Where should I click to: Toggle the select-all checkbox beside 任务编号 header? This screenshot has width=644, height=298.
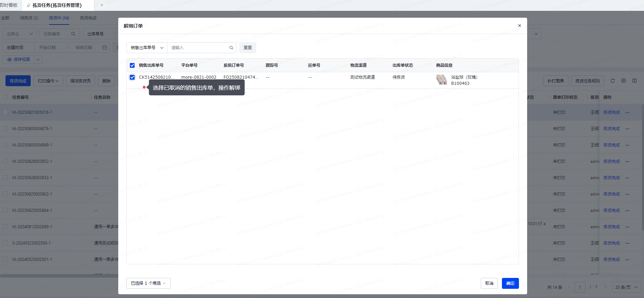coord(5,97)
